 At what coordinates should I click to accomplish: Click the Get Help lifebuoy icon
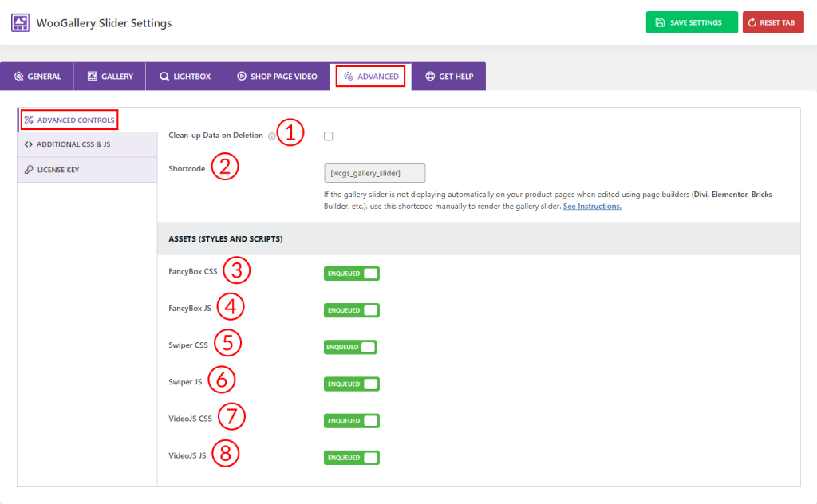(x=430, y=76)
